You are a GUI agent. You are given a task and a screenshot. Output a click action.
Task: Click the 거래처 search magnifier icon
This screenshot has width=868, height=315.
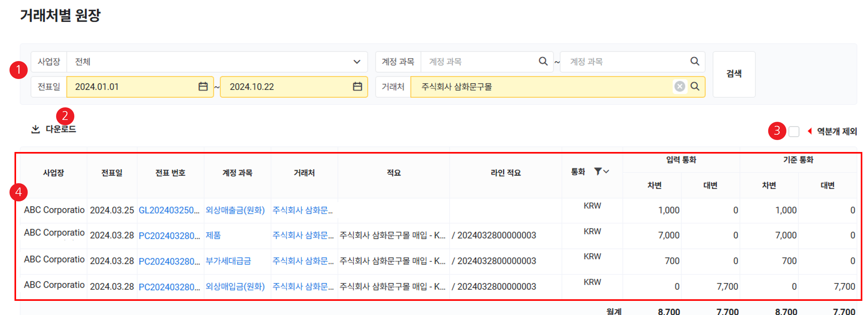click(x=695, y=87)
